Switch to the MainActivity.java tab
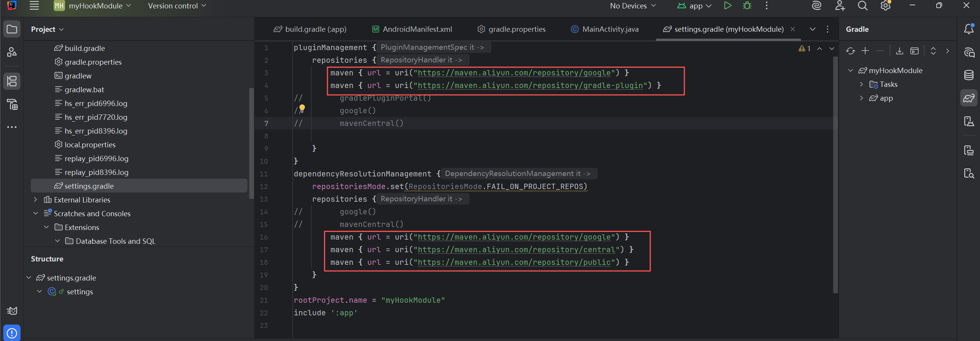 point(605,29)
